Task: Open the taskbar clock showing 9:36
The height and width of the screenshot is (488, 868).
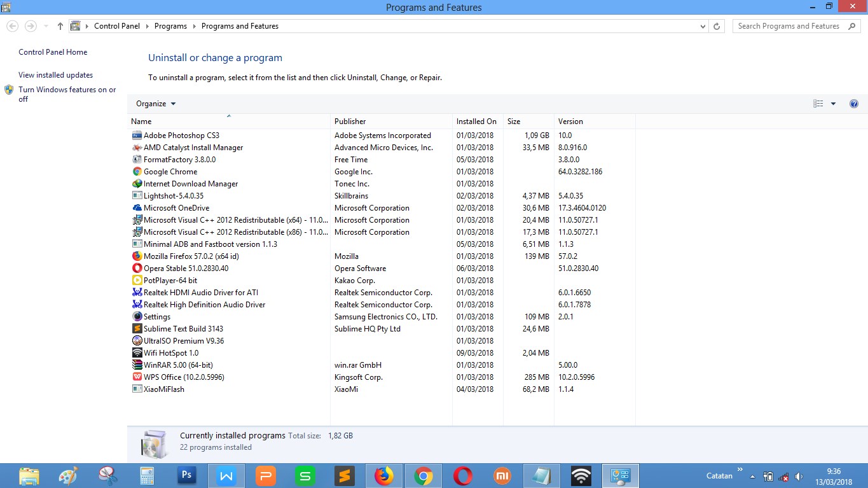Action: [x=834, y=477]
